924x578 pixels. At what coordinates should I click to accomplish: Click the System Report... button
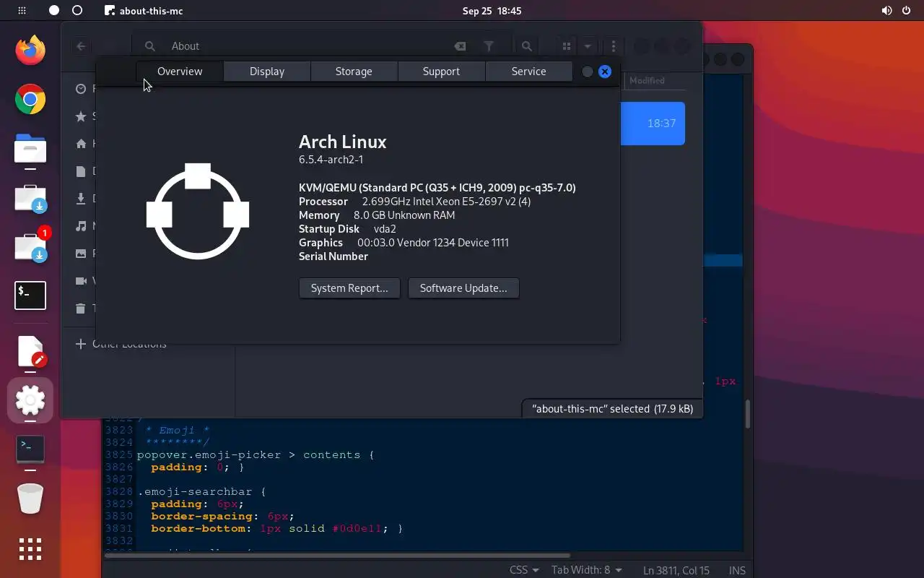coord(349,288)
